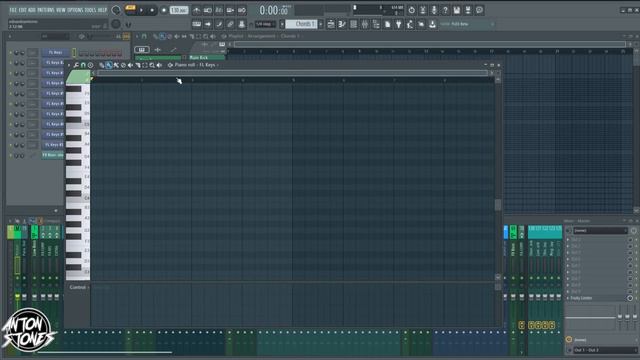Select the pencil draw tool in piano roll
This screenshot has width=640, height=360.
point(102,65)
